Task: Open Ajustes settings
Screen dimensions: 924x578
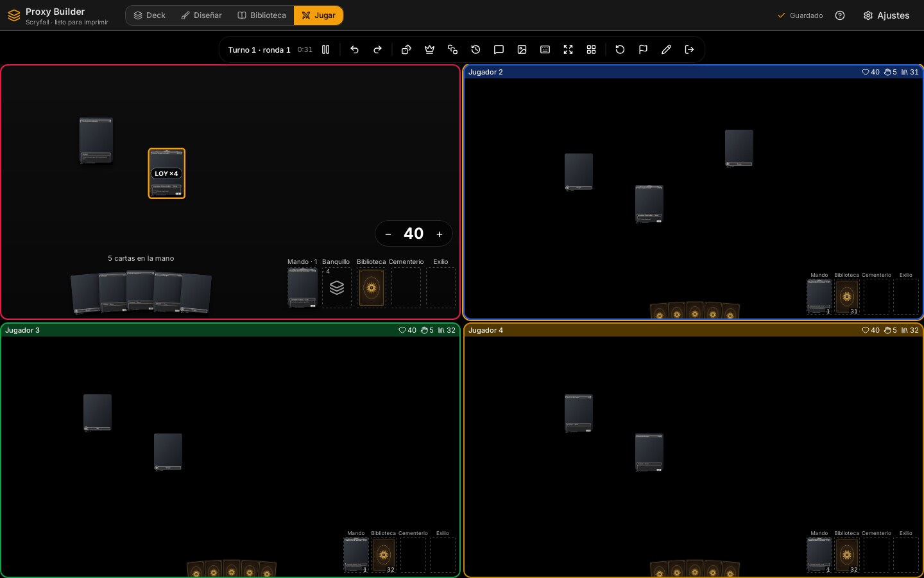Action: point(886,15)
